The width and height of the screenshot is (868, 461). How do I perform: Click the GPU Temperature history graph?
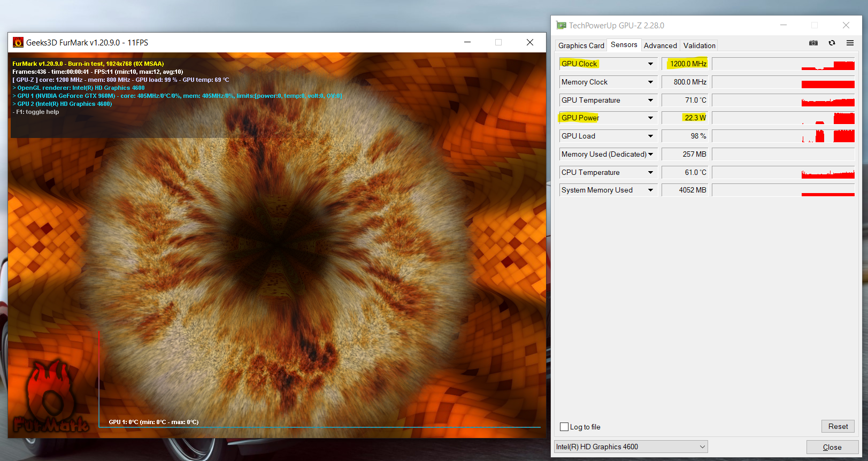coord(783,100)
